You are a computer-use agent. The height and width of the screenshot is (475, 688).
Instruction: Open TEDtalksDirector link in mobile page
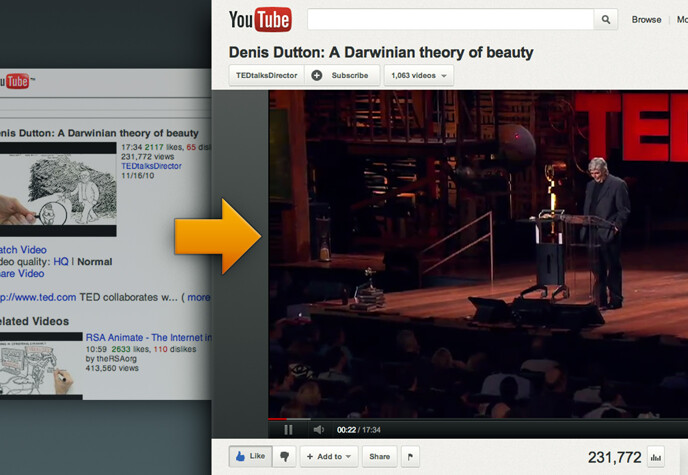coord(151,166)
